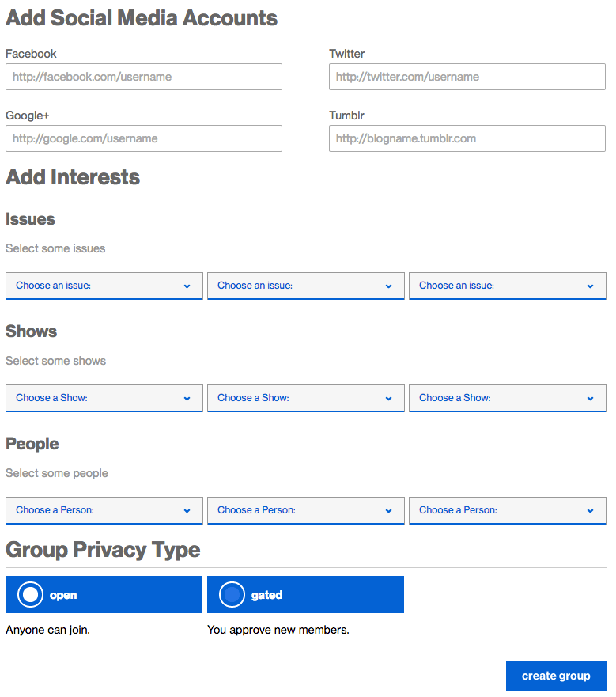
Task: Focus the Google+ profile URL field
Action: click(143, 138)
